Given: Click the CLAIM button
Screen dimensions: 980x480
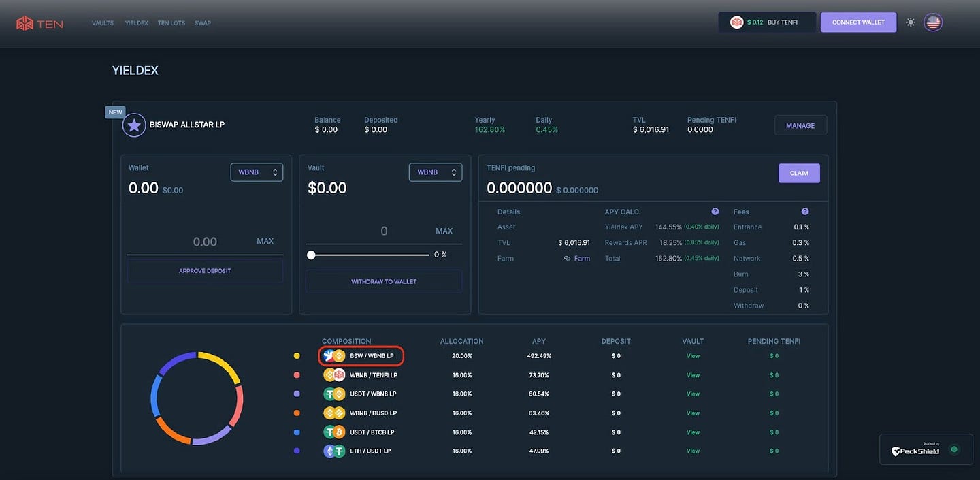Looking at the screenshot, I should (799, 173).
